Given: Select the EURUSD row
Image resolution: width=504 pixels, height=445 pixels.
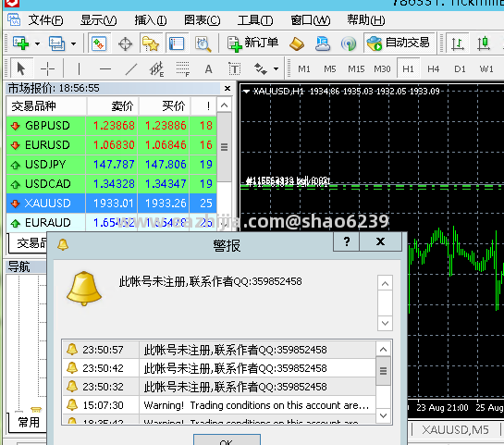Looking at the screenshot, I should click(111, 145).
